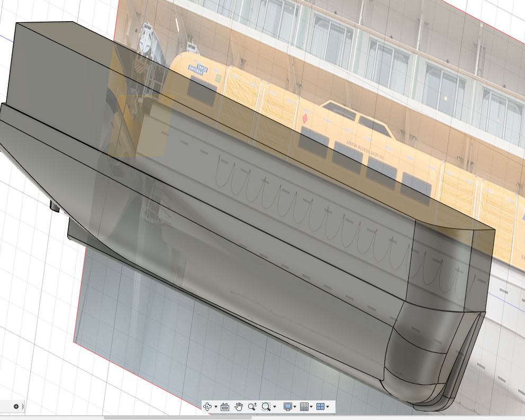Select the Orbit tool in navigation bar
Viewport: 525px width, 420px height.
click(207, 407)
